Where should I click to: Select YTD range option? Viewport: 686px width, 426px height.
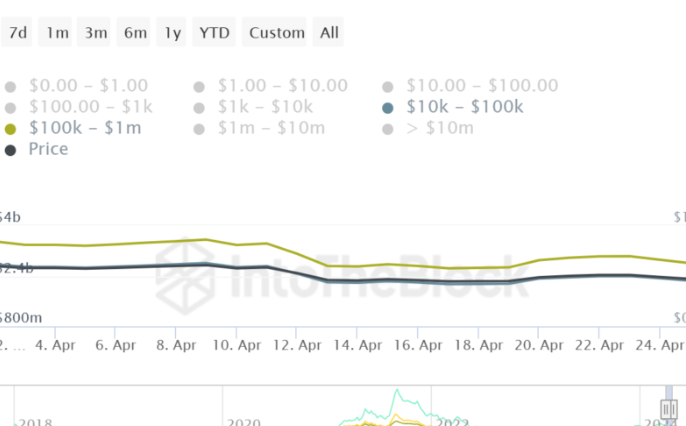(214, 33)
